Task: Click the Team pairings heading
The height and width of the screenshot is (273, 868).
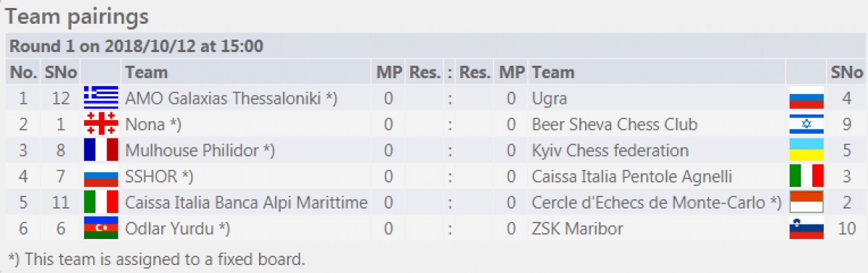Action: [77, 15]
